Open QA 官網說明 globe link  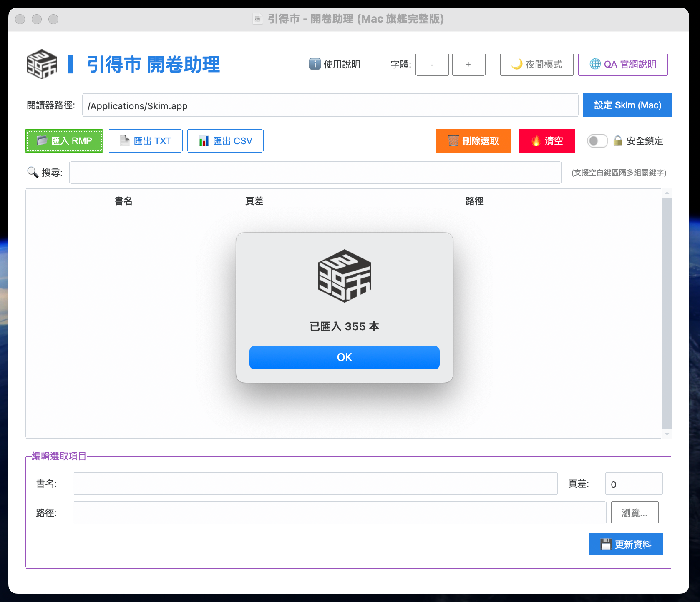tap(623, 64)
